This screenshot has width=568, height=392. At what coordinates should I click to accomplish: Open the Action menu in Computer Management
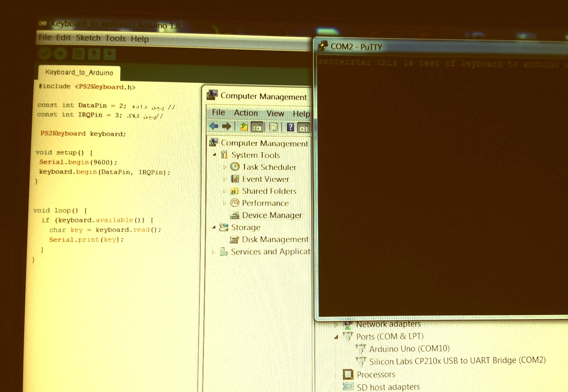(246, 113)
